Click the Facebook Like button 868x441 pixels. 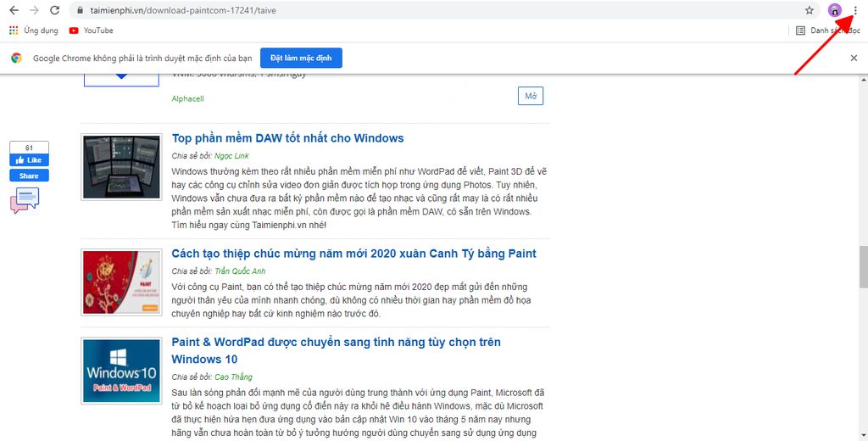click(x=30, y=160)
